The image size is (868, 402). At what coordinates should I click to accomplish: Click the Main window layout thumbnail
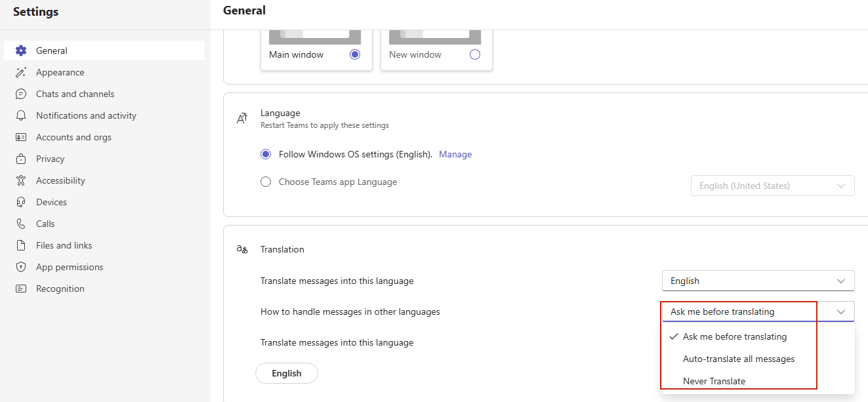coord(315,37)
